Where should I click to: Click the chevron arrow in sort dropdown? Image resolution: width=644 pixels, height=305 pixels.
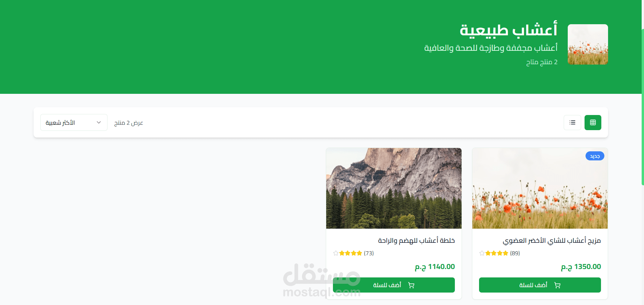click(x=99, y=122)
